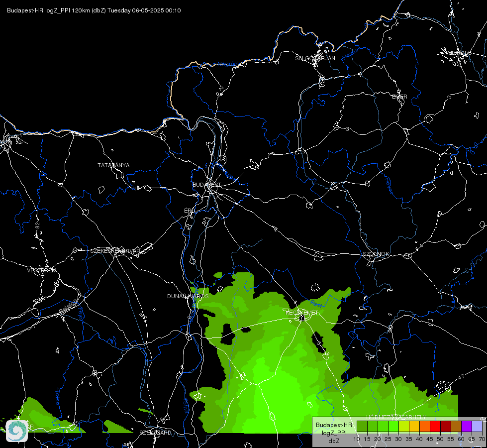The image size is (487, 448).
Task: Click the legend scale value 70
Action: 482,440
